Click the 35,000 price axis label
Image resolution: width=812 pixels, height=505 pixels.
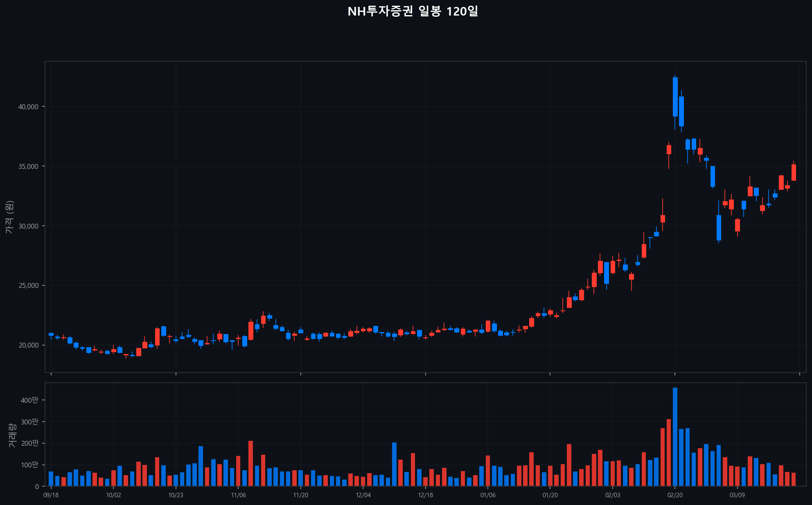coord(28,166)
